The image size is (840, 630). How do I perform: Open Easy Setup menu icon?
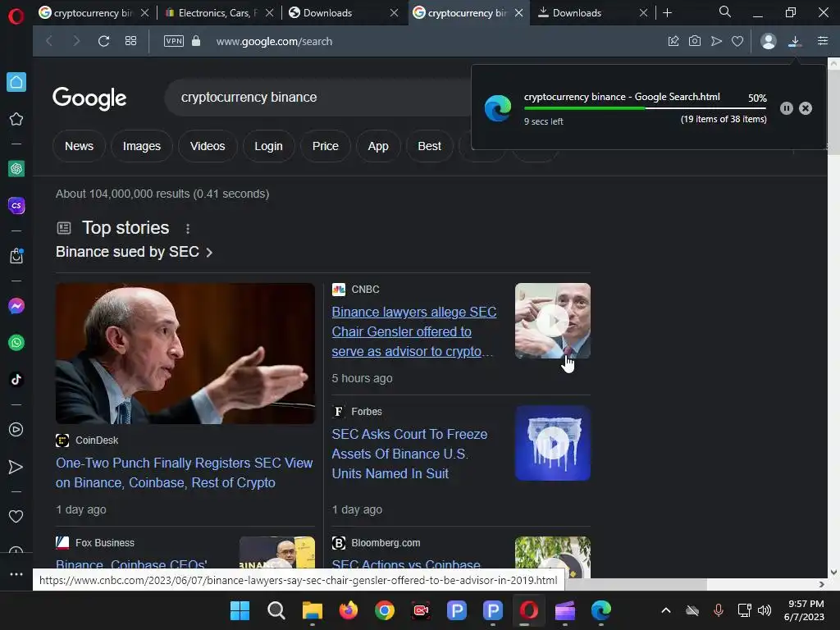[x=823, y=41]
